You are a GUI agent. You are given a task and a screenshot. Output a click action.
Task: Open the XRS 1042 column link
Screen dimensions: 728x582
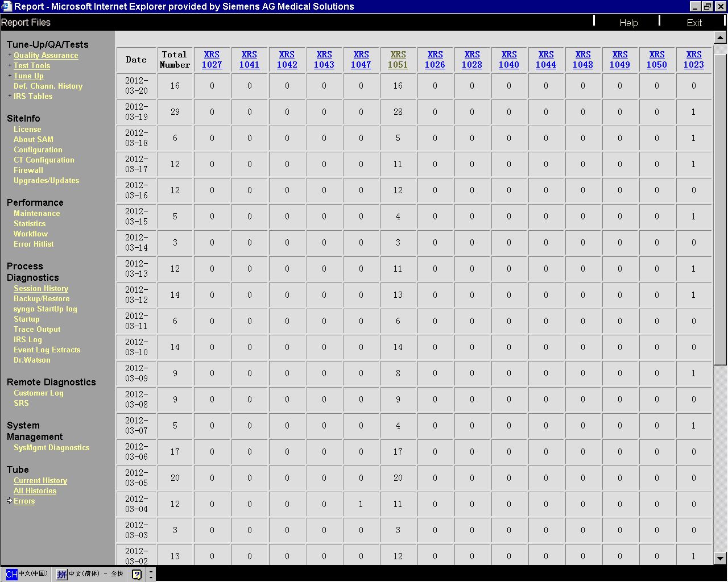pos(287,60)
